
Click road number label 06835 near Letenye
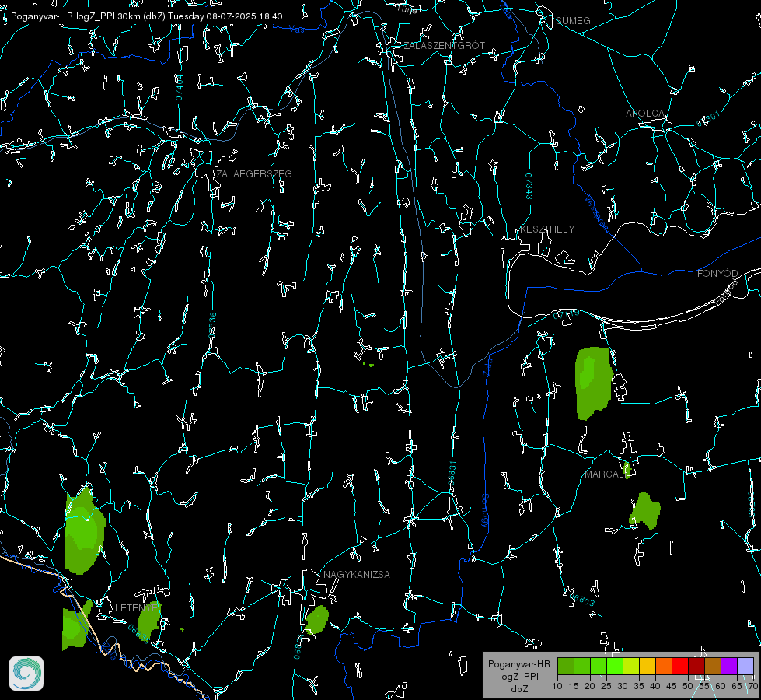tap(139, 633)
